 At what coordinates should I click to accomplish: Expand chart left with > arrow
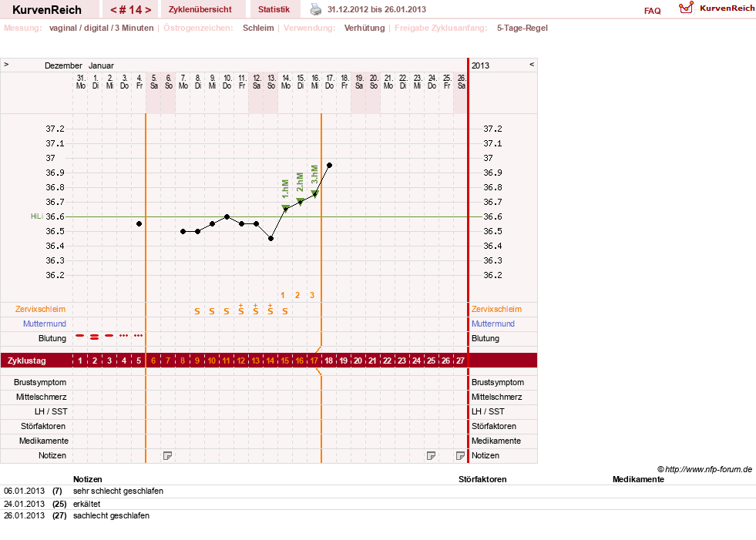click(6, 64)
